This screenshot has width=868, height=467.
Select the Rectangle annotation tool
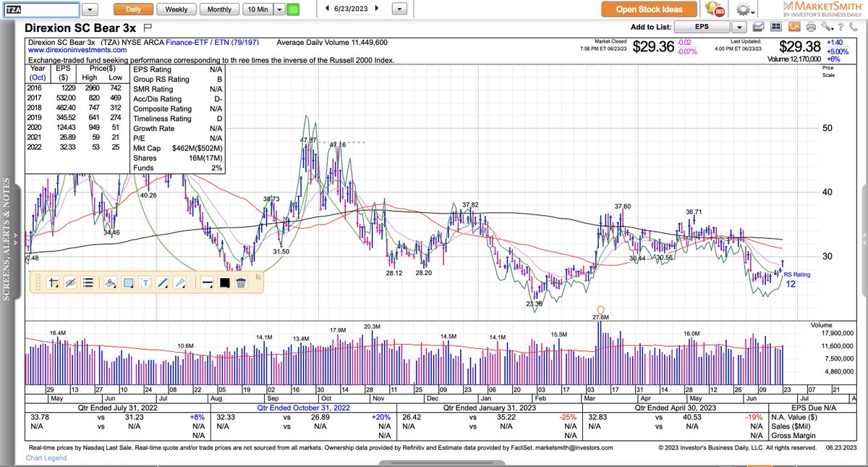[127, 282]
